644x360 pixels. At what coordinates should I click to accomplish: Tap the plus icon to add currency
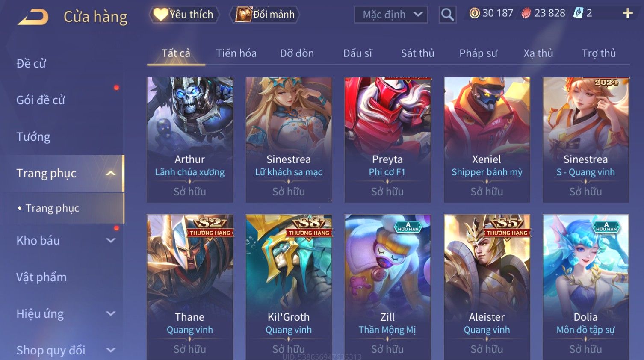(627, 13)
